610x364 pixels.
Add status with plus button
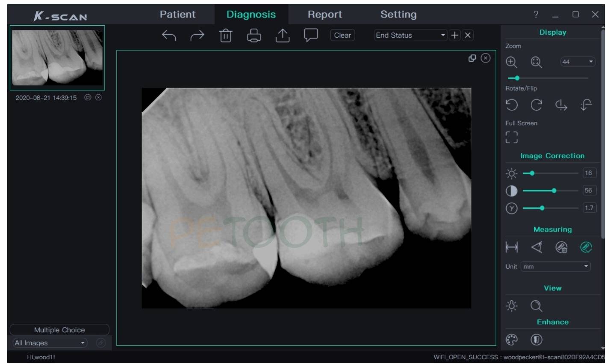[x=455, y=35]
